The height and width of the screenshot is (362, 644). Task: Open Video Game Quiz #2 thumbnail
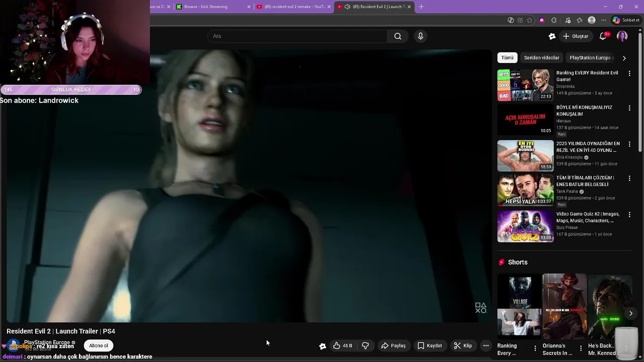(x=525, y=226)
